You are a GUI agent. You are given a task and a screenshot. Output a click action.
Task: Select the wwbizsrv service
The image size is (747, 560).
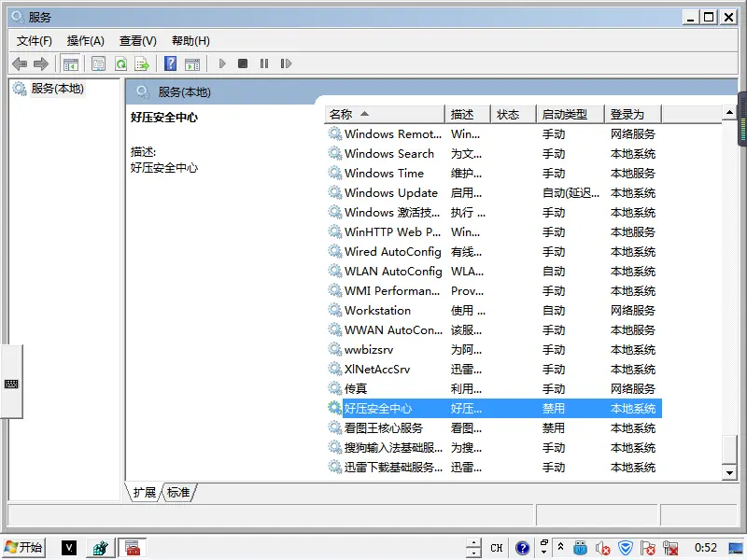tap(493, 350)
